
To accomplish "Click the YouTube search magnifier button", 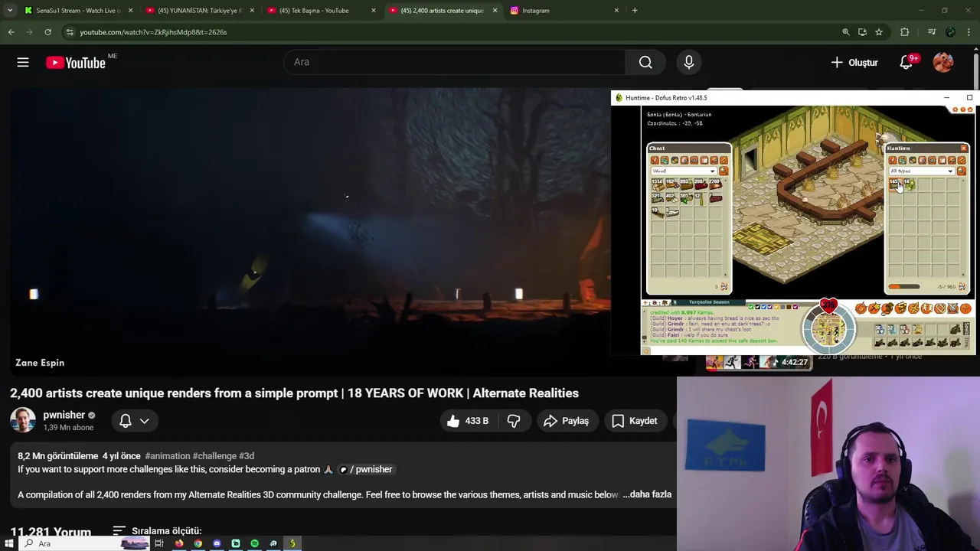I will 645,63.
